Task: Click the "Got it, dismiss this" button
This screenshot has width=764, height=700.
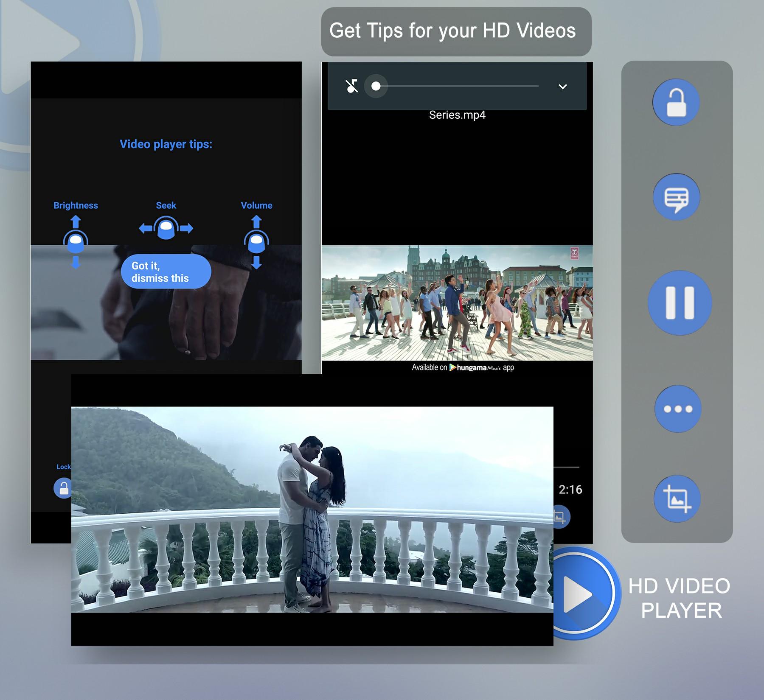Action: pyautogui.click(x=166, y=272)
